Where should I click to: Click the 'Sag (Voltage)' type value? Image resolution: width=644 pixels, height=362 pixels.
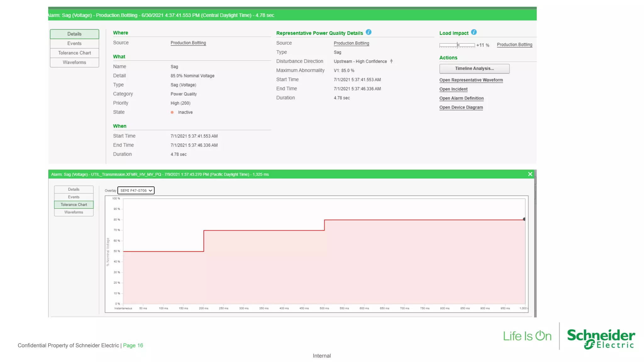[x=183, y=85]
